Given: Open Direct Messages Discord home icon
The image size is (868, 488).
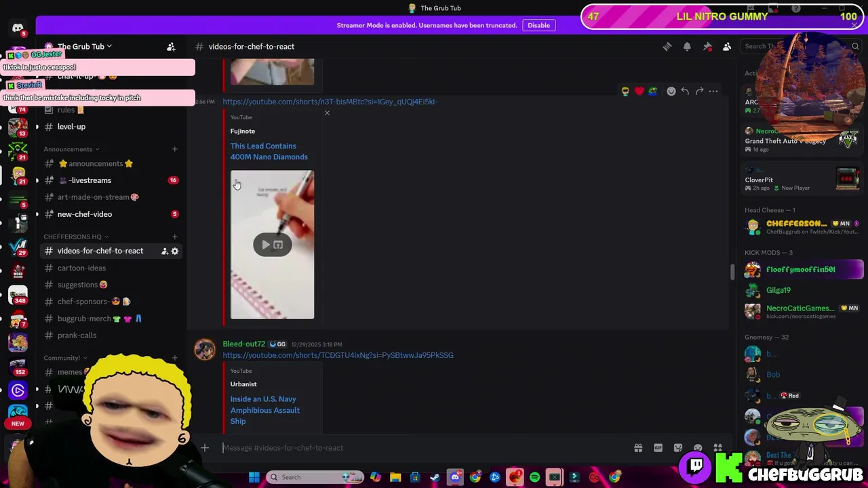Looking at the screenshot, I should [x=18, y=28].
